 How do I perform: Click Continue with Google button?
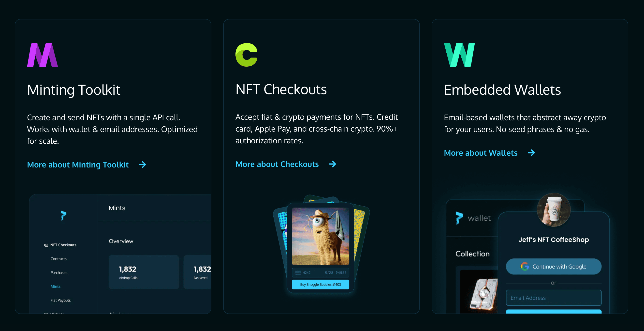pyautogui.click(x=554, y=267)
